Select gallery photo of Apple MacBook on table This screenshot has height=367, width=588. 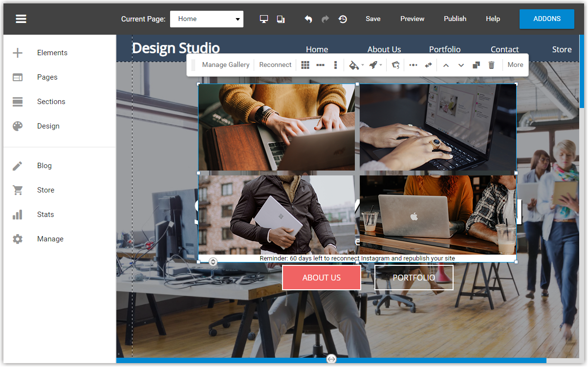click(438, 215)
